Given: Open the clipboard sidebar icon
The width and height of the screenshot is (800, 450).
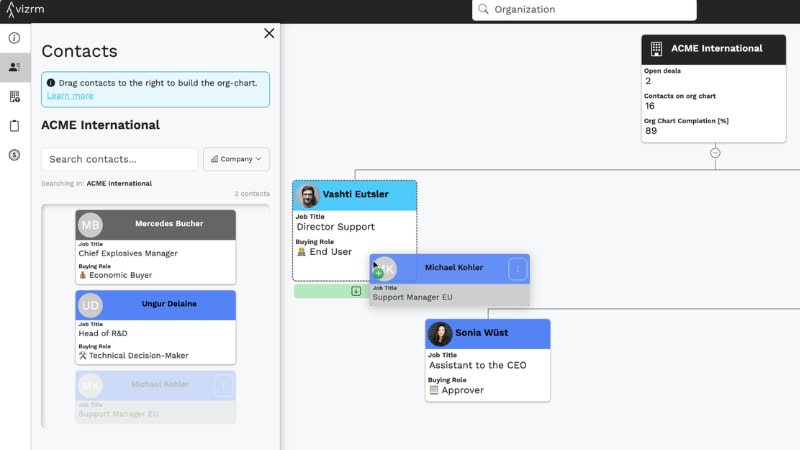Looking at the screenshot, I should pos(14,126).
